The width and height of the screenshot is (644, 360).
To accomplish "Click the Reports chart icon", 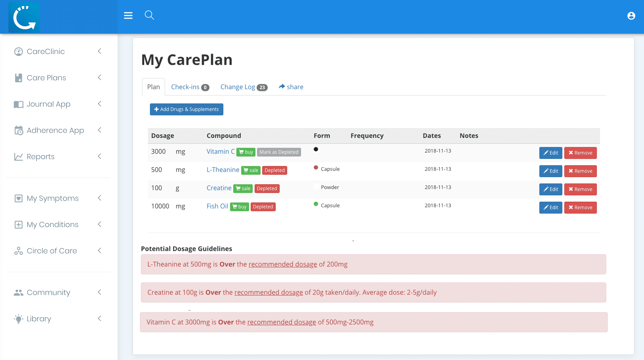I will pyautogui.click(x=18, y=156).
